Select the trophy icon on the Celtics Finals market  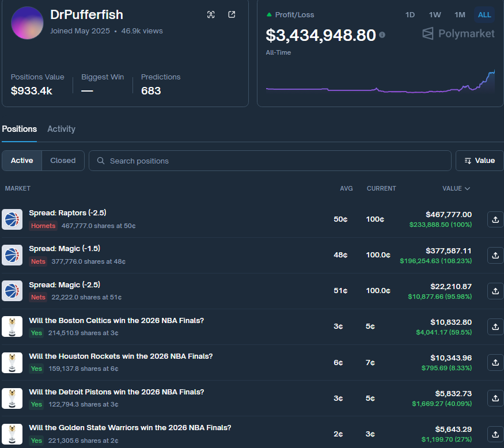click(12, 326)
